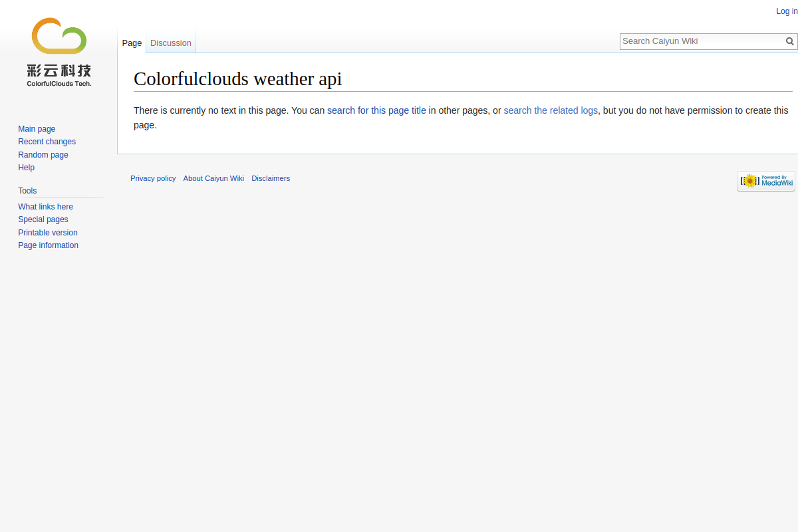Open the Powered by MediaWiki badge
Image resolution: width=798 pixels, height=532 pixels.
tap(766, 181)
